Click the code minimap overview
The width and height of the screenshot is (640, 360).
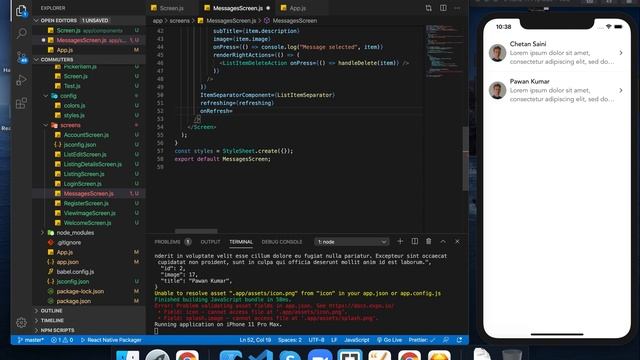445,51
